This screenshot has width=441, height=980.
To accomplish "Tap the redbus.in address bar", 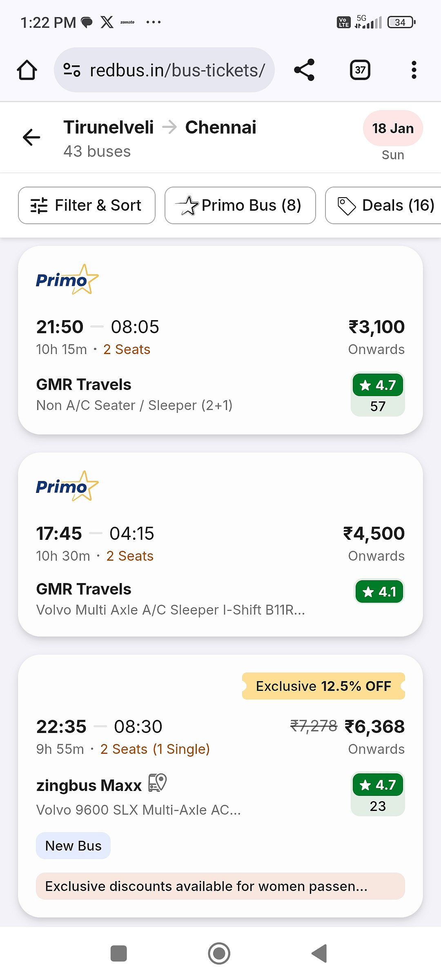I will [177, 70].
